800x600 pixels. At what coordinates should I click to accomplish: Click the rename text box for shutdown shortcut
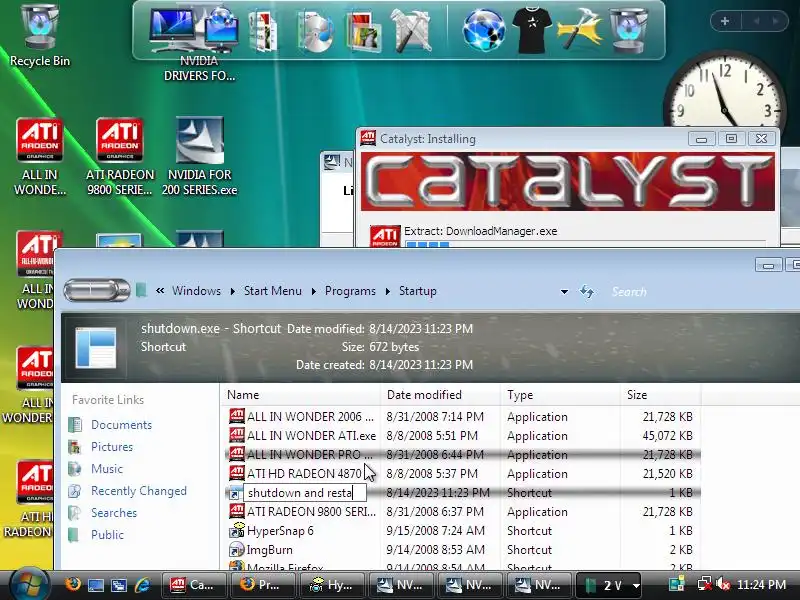pyautogui.click(x=305, y=493)
